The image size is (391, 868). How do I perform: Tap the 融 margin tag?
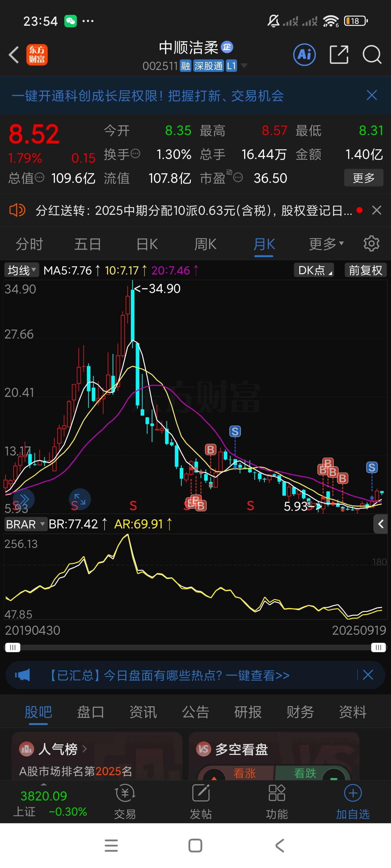pos(185,66)
